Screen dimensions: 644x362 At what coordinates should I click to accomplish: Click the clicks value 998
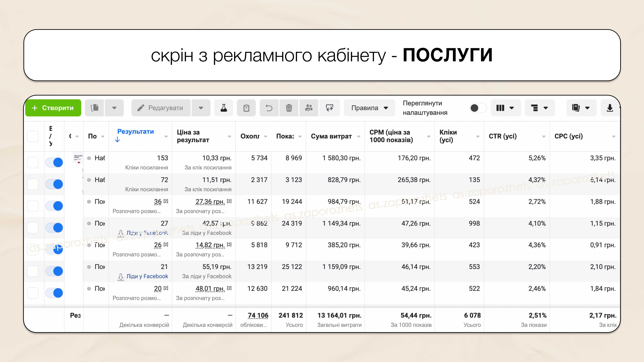tap(474, 223)
